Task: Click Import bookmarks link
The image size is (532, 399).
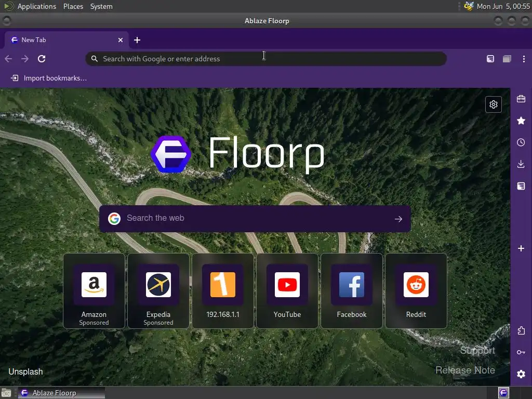Action: tap(49, 78)
